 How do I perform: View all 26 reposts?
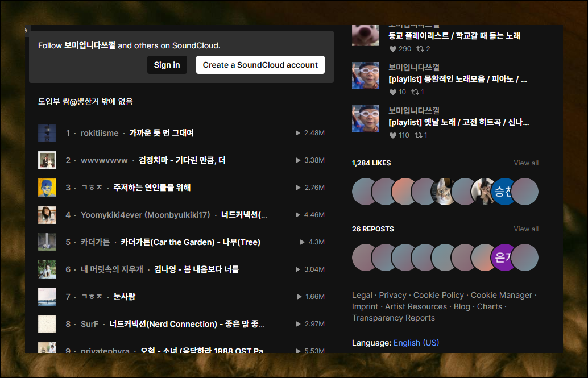526,229
